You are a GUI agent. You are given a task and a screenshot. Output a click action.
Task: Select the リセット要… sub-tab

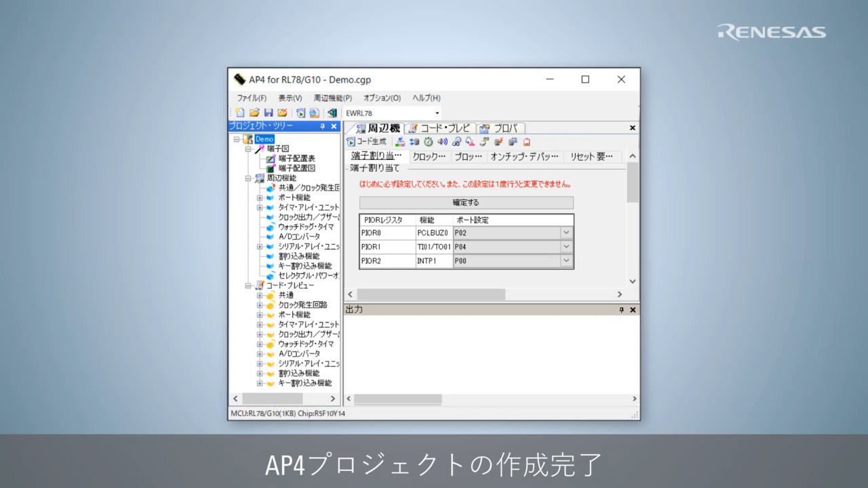pos(592,157)
